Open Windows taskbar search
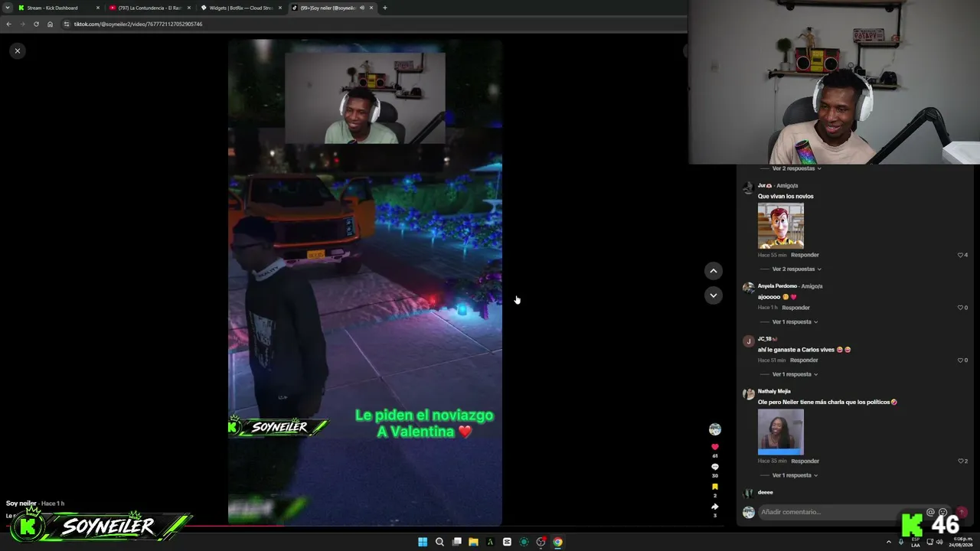 pyautogui.click(x=439, y=542)
